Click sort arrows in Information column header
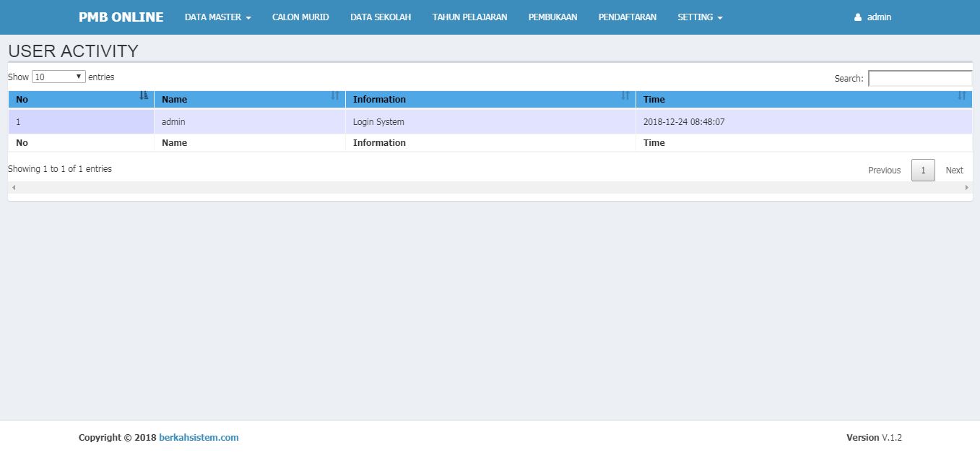 coord(625,95)
